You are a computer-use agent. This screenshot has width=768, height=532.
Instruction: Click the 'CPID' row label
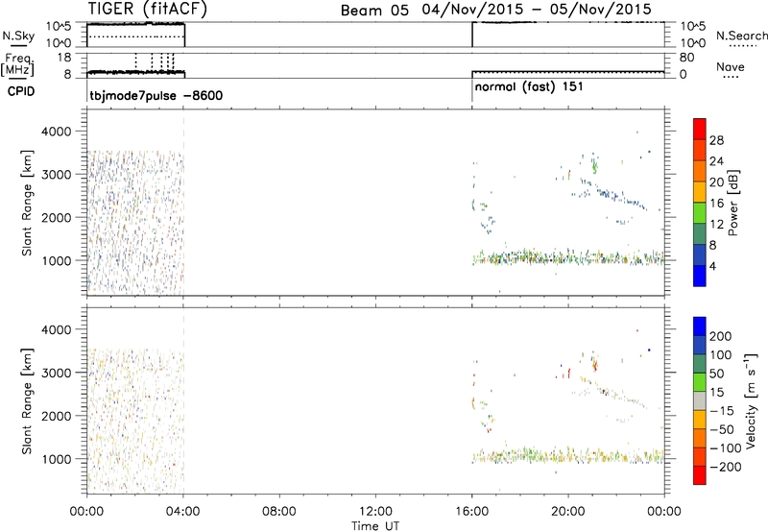tap(21, 91)
